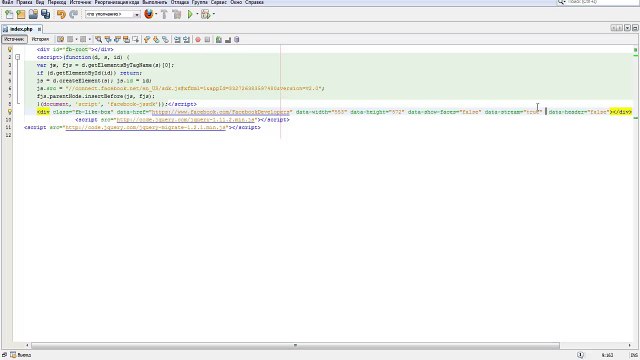Click the jquery-migrate-1.2.1.min.js URL in code

pyautogui.click(x=146, y=127)
